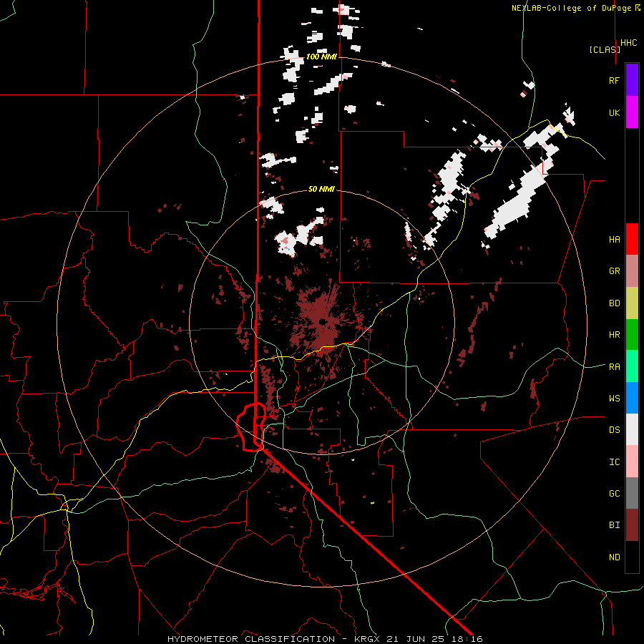Click the HA red legend swatch
Image resolution: width=644 pixels, height=644 pixels.
tap(632, 239)
